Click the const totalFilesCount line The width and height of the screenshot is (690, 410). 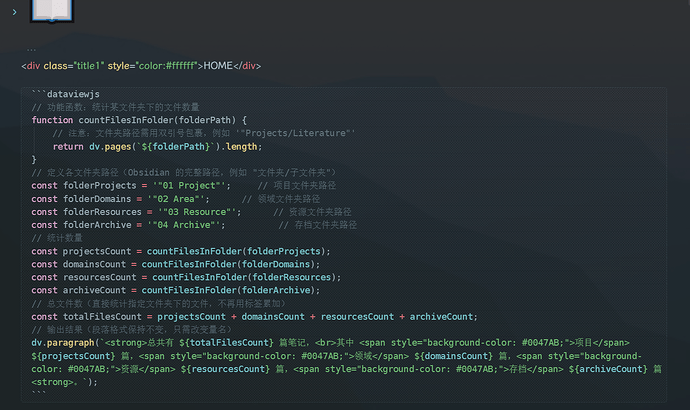click(254, 317)
